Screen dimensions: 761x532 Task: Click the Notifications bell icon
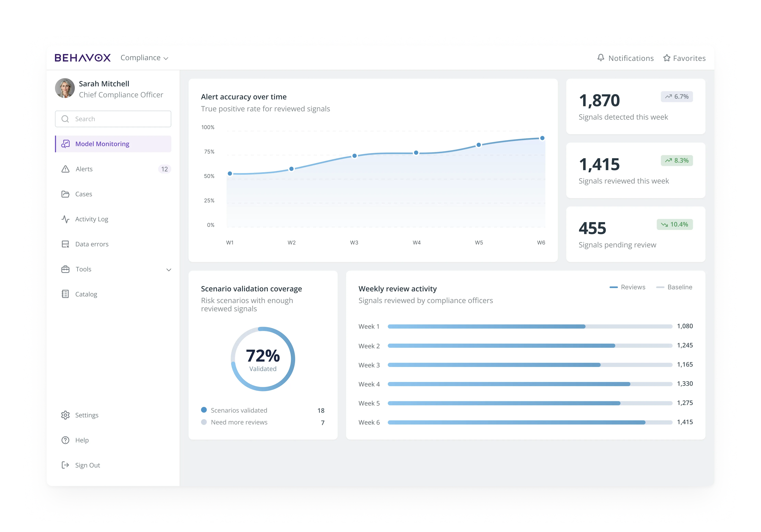pos(601,58)
